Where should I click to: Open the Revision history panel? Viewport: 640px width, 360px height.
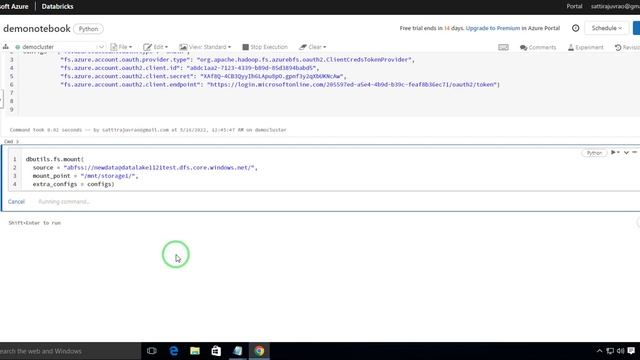(x=627, y=47)
